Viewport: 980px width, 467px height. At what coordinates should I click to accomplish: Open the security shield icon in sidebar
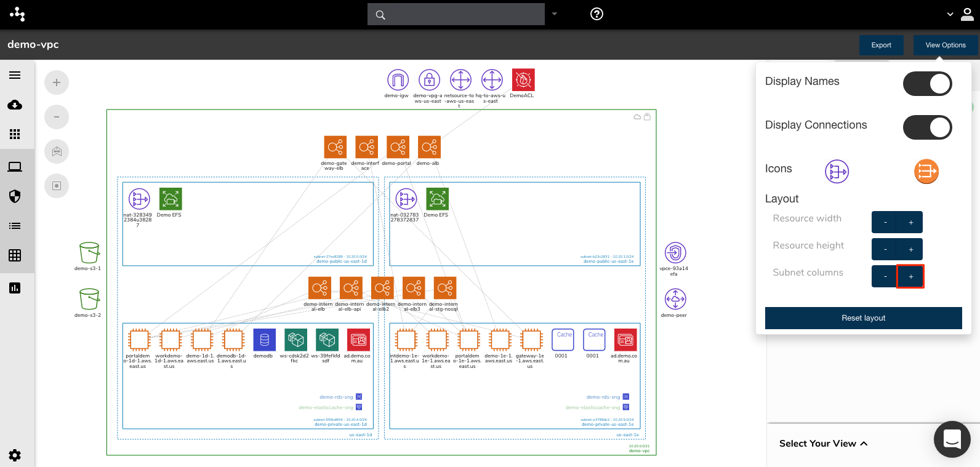(15, 196)
